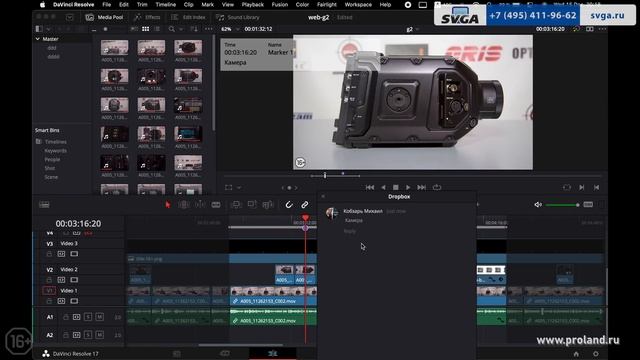Toggle the Linked Selection chain icon
This screenshot has width=640, height=360.
[304, 204]
